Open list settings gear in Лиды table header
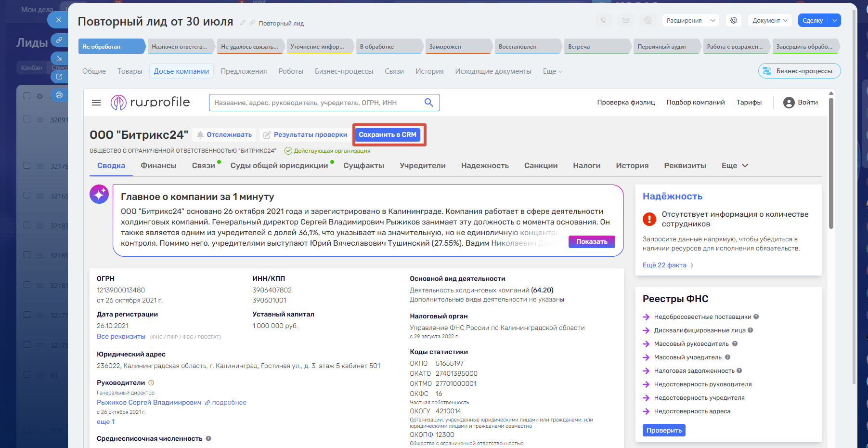The image size is (868, 448). click(x=40, y=96)
